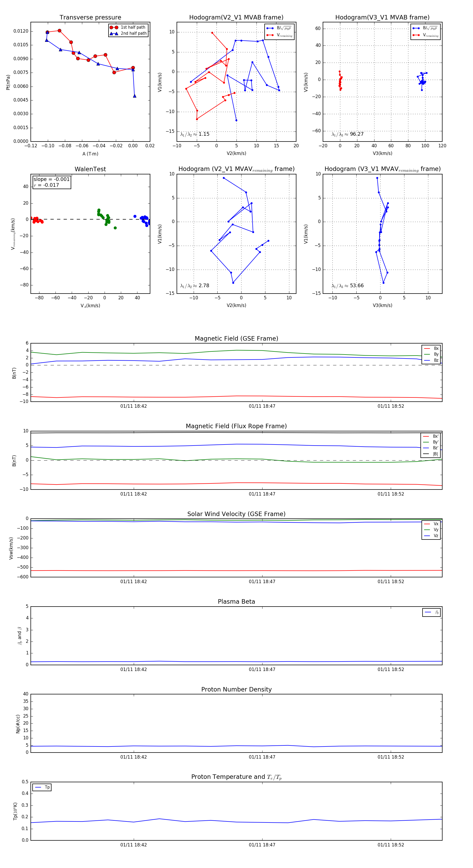Select the 'slope = -0.001' text
Viewport: 473px width, 868px height.
52,179
